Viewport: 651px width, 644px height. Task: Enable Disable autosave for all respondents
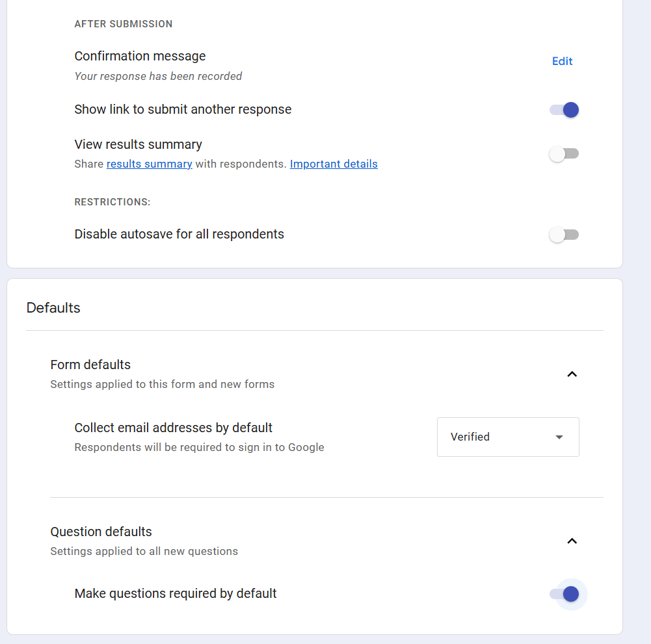tap(564, 235)
